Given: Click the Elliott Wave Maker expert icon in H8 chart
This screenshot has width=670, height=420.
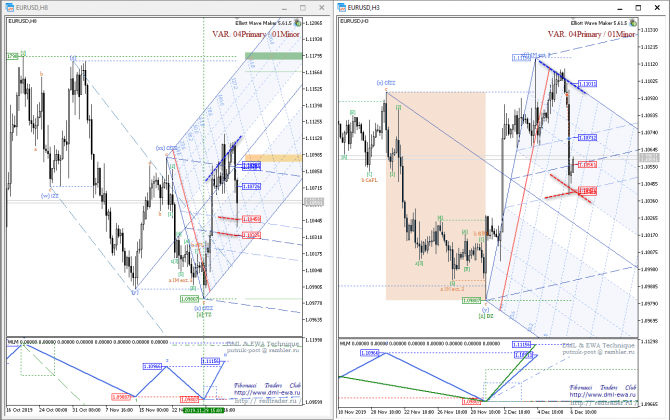Looking at the screenshot, I should tap(297, 23).
